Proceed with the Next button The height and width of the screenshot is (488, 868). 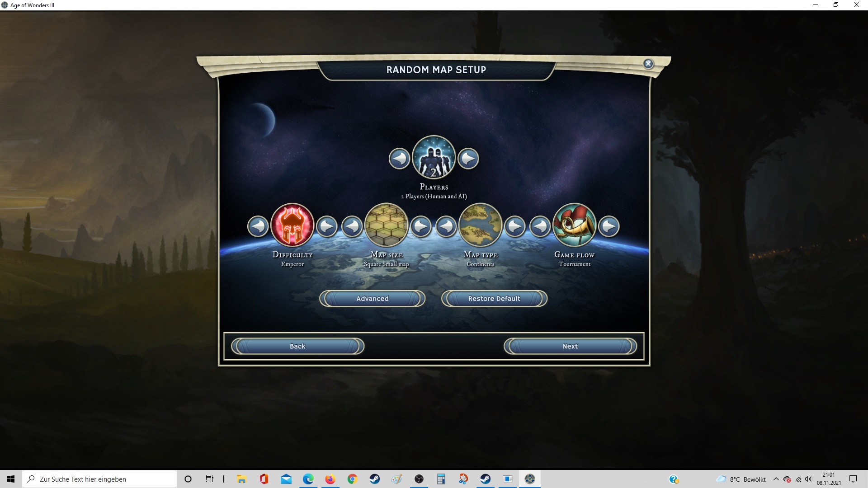coord(570,346)
